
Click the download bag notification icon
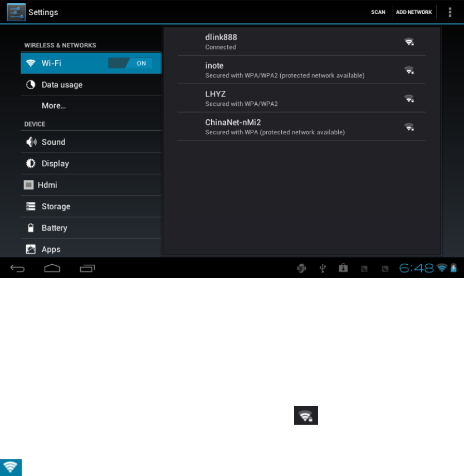[x=343, y=268]
